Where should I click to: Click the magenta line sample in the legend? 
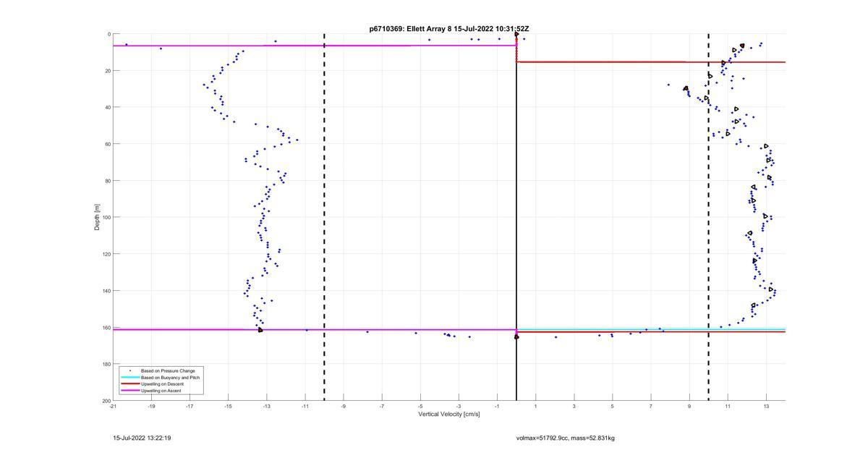tap(129, 391)
